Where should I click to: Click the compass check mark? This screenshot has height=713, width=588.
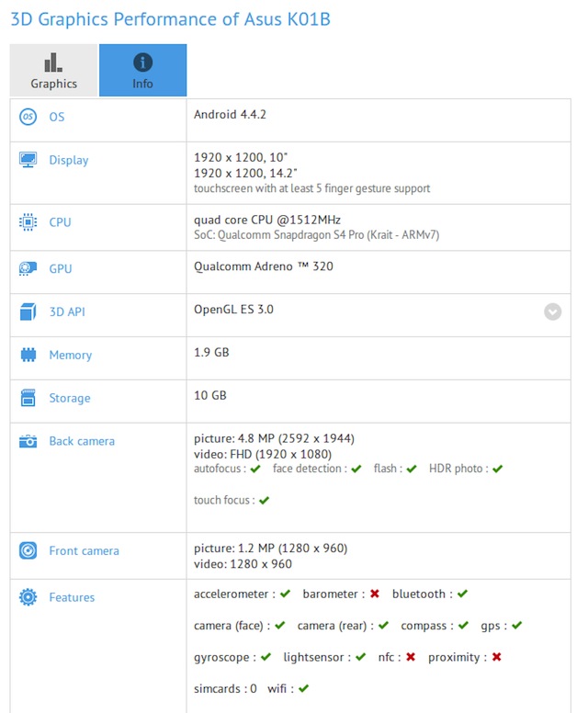(x=463, y=626)
